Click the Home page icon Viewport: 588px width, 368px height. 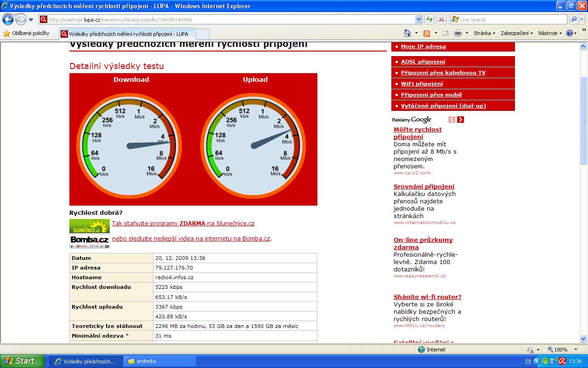click(x=407, y=33)
